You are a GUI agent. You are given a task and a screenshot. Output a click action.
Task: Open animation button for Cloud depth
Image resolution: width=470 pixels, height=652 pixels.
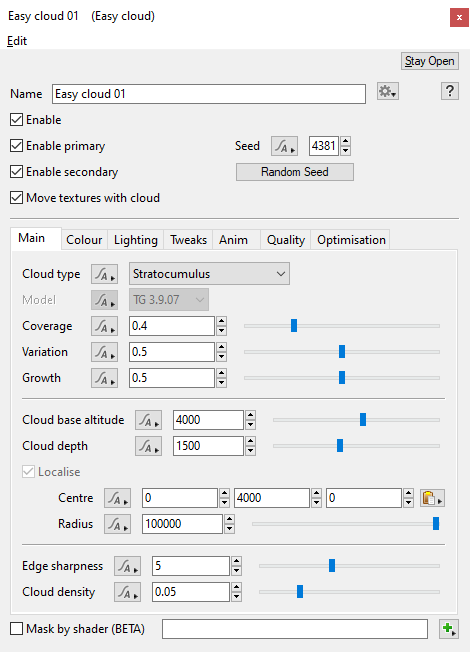(148, 446)
